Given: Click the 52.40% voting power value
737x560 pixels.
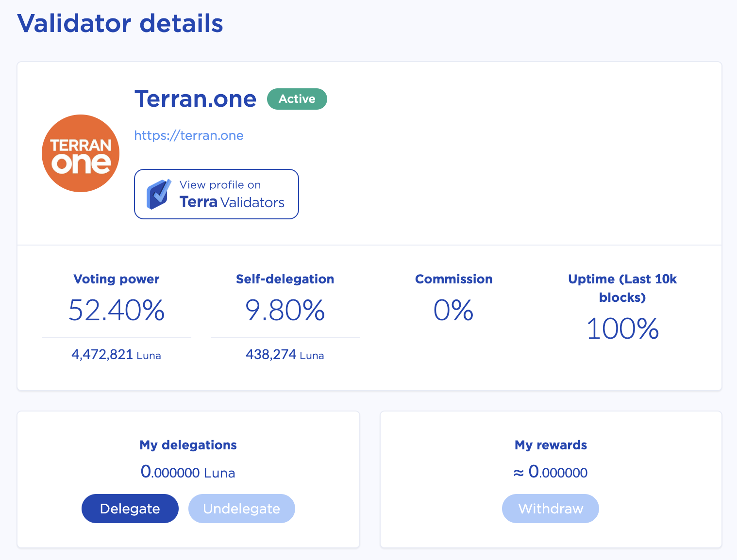Looking at the screenshot, I should (x=117, y=310).
